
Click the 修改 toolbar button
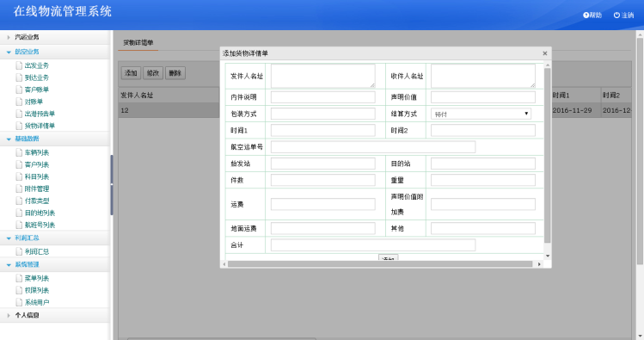[x=153, y=73]
